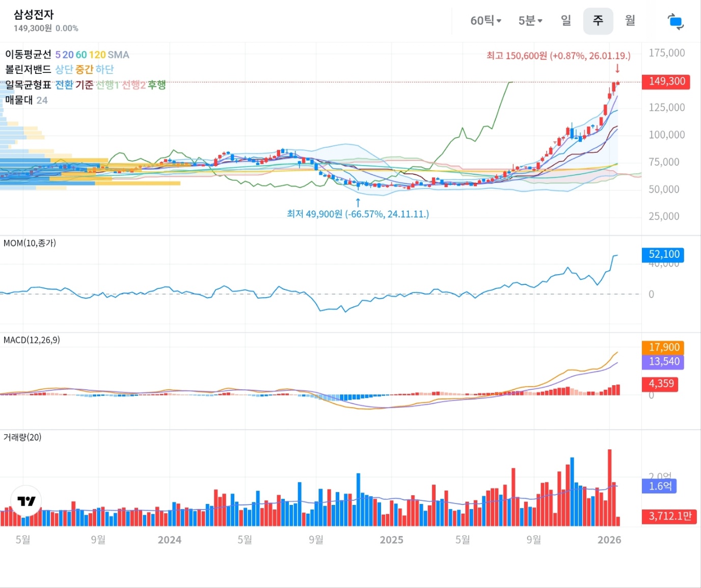Viewport: 701px width, 588px height.
Task: Select the MOM(10,종가) indicator label
Action: [x=30, y=243]
